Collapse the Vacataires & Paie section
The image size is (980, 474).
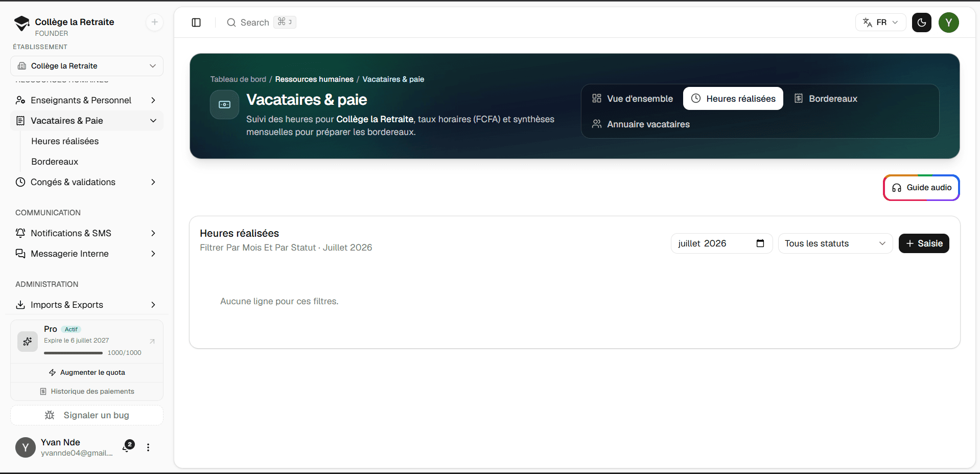(x=87, y=121)
